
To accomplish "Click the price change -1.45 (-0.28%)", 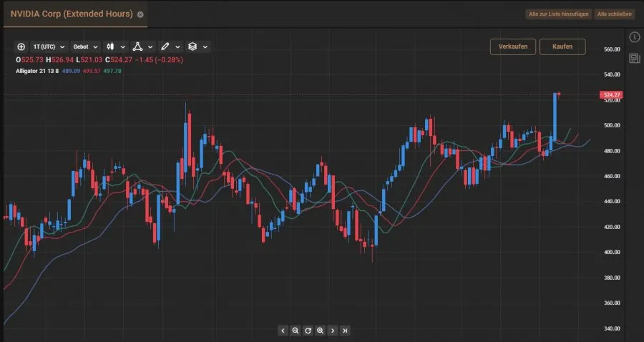I will tap(159, 60).
